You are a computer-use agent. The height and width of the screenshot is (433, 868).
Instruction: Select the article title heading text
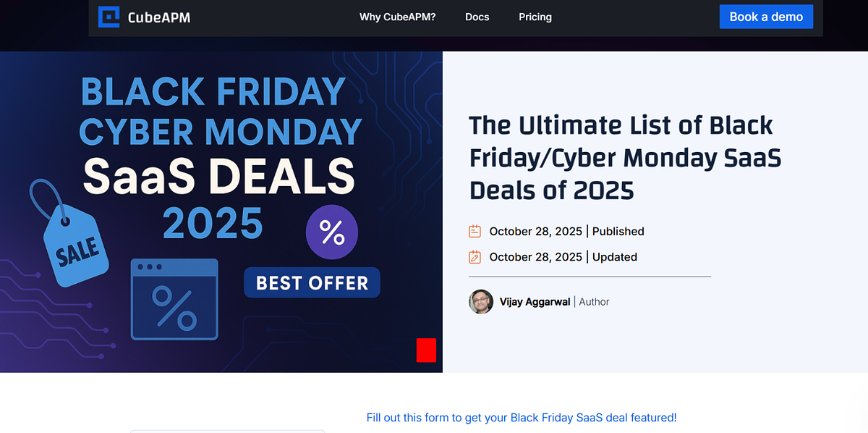[625, 158]
